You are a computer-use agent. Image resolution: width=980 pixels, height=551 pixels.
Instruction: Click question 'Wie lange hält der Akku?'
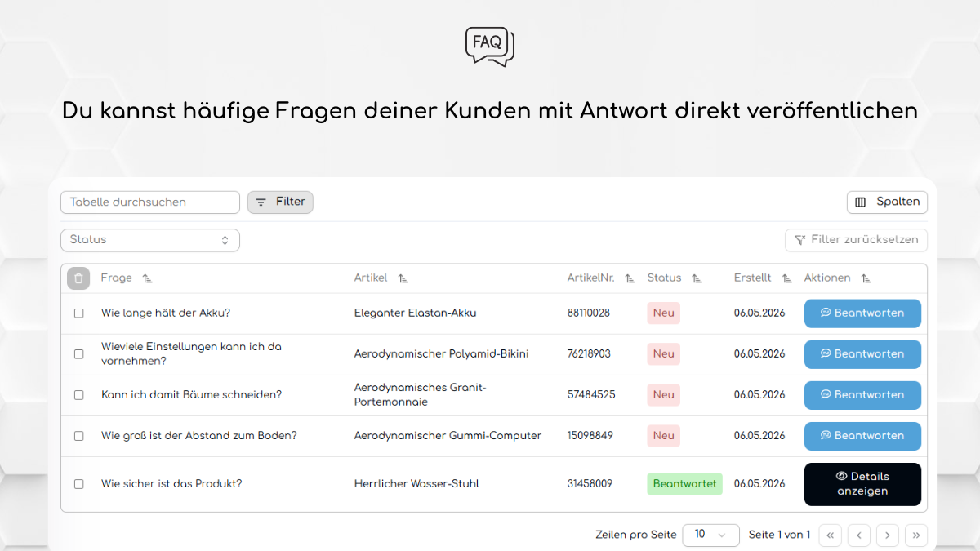click(166, 313)
